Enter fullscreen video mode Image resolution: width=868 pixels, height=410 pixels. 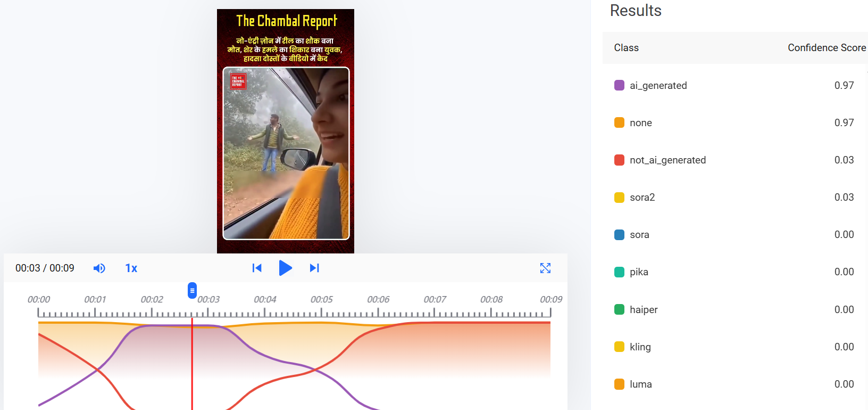(x=545, y=268)
